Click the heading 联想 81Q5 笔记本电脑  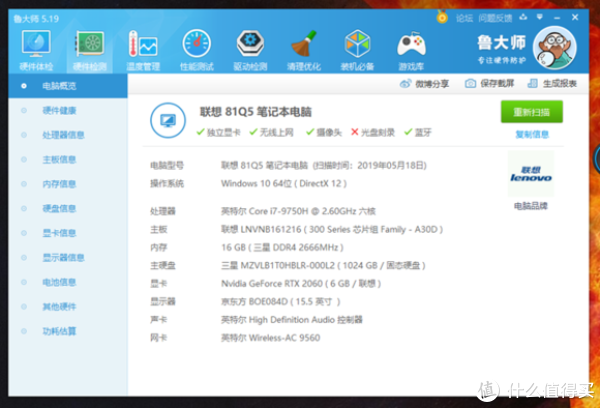(256, 112)
